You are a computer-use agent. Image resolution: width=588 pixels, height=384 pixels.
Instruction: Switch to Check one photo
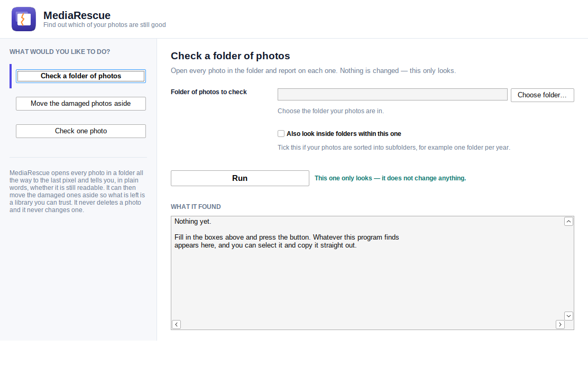[80, 131]
